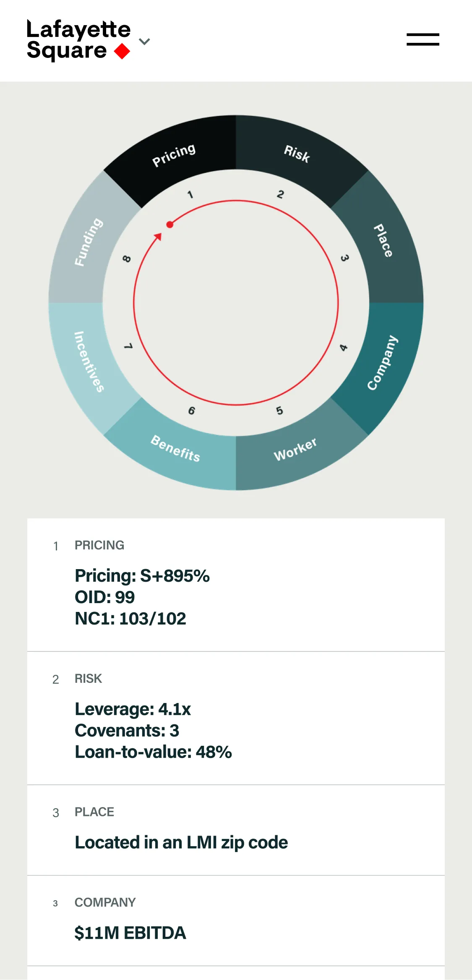Image resolution: width=472 pixels, height=980 pixels.
Task: Select the Funding wheel segment
Action: (88, 242)
